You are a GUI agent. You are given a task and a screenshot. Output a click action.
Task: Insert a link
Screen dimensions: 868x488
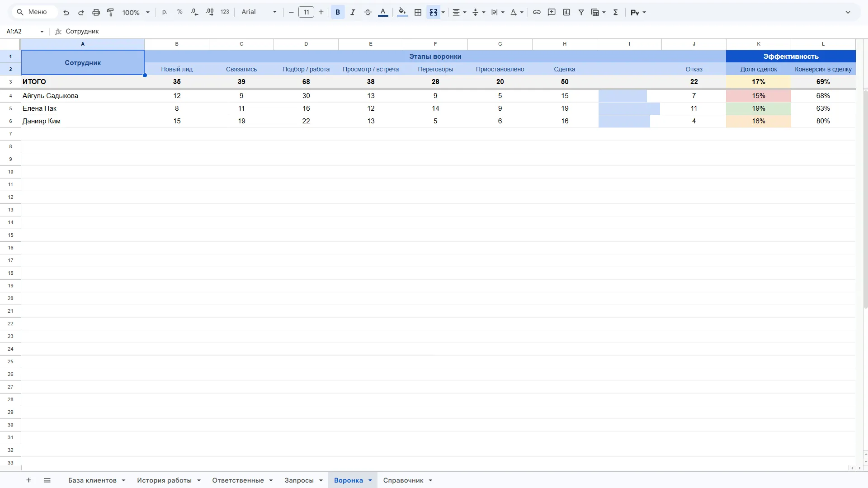coord(537,12)
